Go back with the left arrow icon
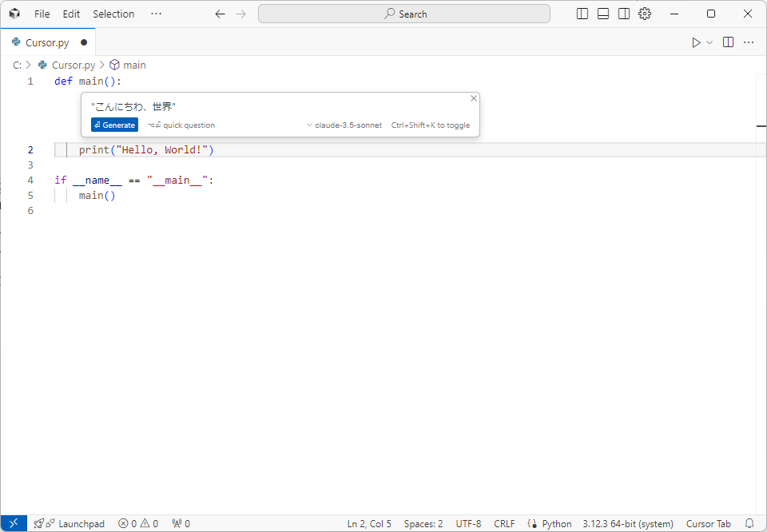Viewport: 767px width, 532px height. click(220, 14)
